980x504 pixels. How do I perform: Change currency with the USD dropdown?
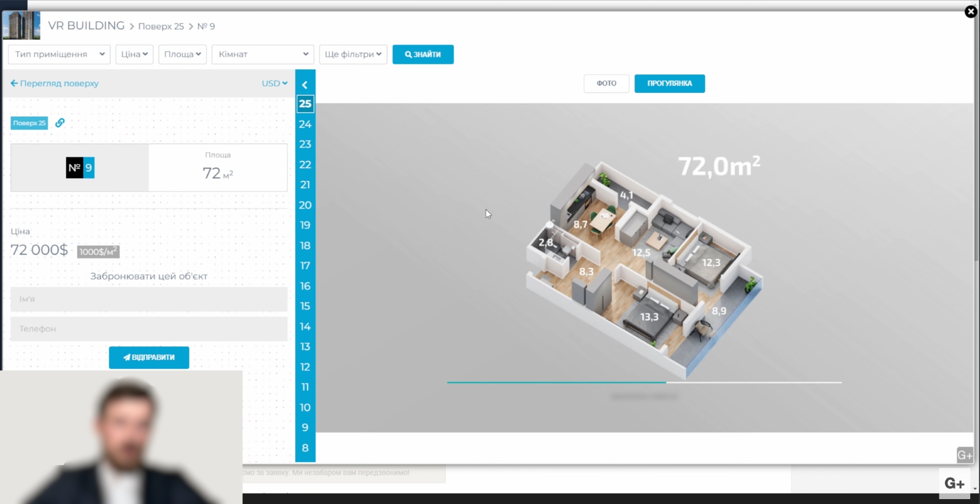(x=275, y=83)
